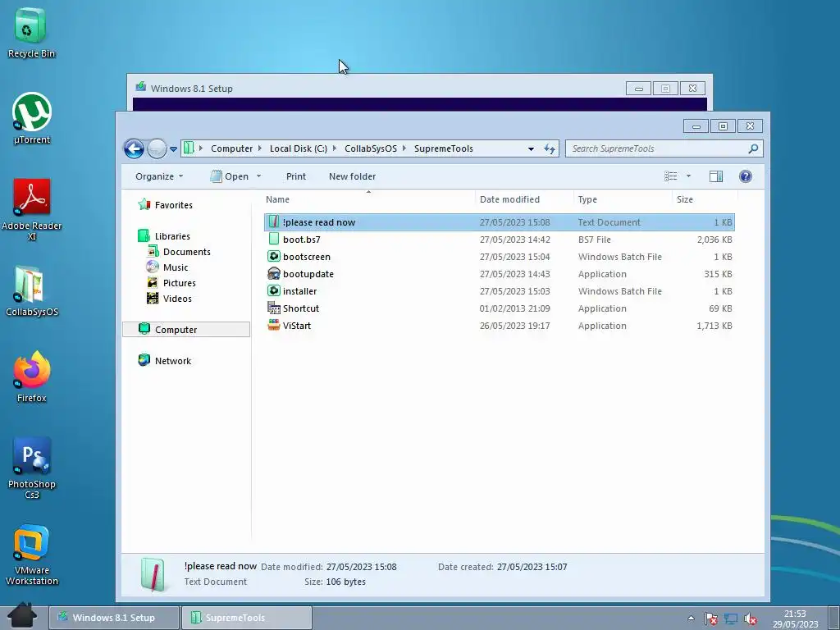
Task: Select the boot.bs7 file
Action: pos(500,240)
